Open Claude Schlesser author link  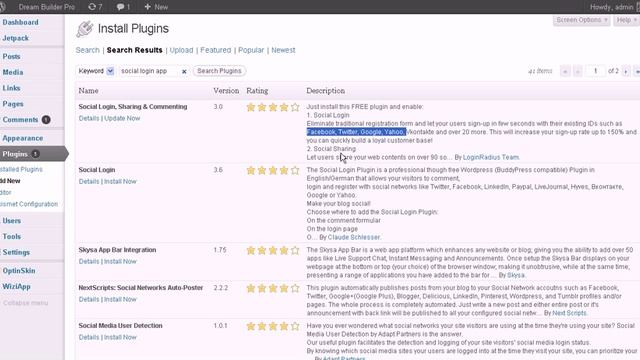tap(354, 237)
